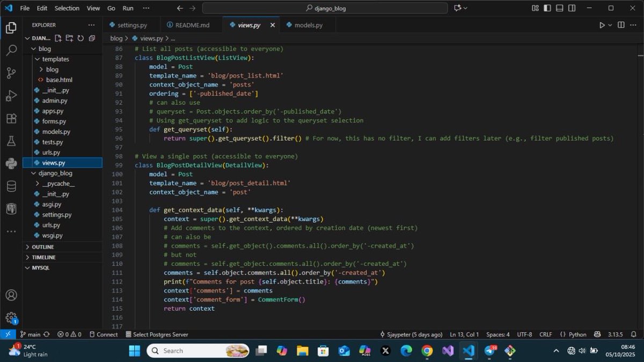
Task: Click the main branch status item
Action: 30,334
